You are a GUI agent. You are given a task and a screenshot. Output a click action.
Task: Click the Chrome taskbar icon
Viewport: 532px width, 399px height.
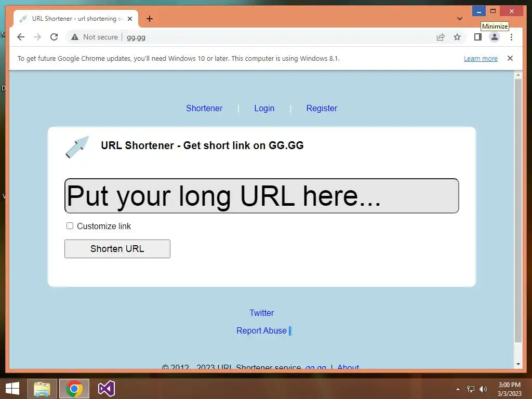74,389
